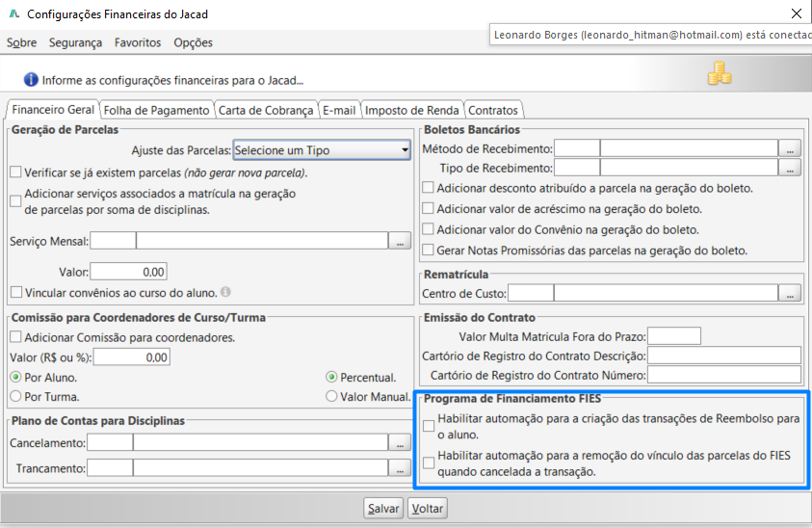812x528 pixels.
Task: Enable Gerar Notas Promissórias das parcelas
Action: coord(428,250)
